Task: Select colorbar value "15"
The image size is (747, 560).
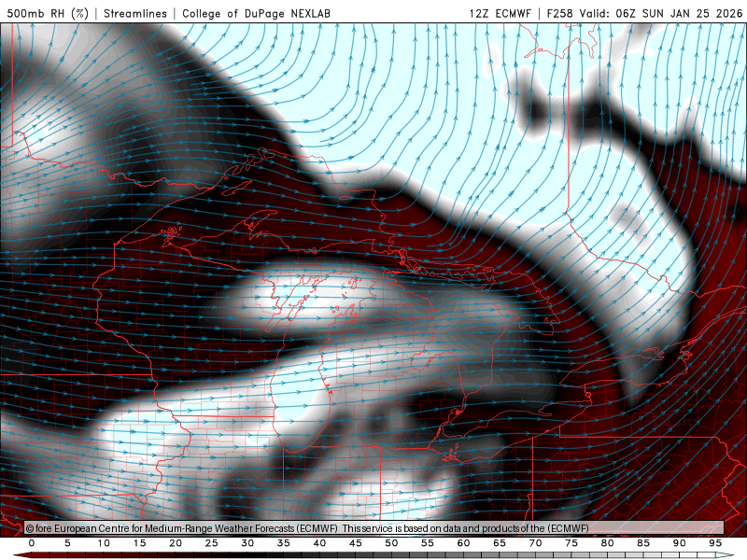Action: click(139, 543)
